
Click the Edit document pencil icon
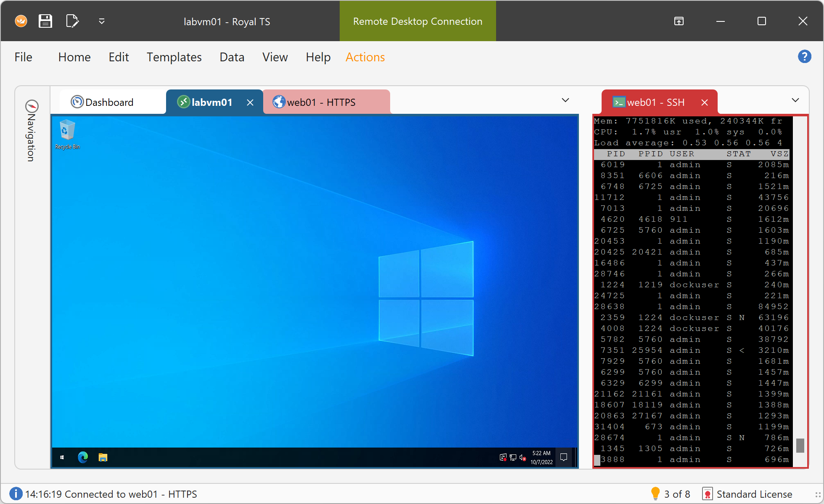pos(72,21)
